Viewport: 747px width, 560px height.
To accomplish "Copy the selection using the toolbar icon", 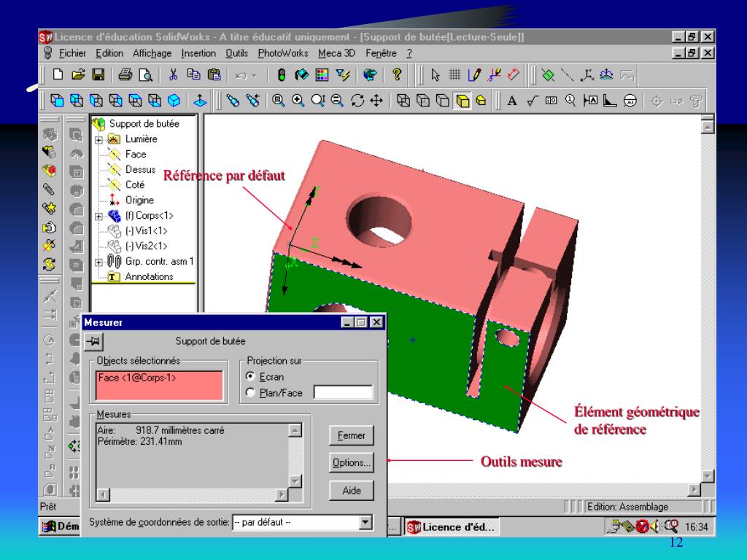I will coord(193,75).
